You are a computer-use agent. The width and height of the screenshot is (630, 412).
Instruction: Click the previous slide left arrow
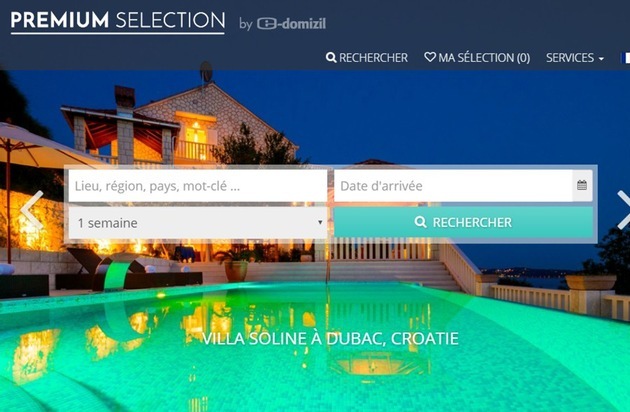click(32, 210)
